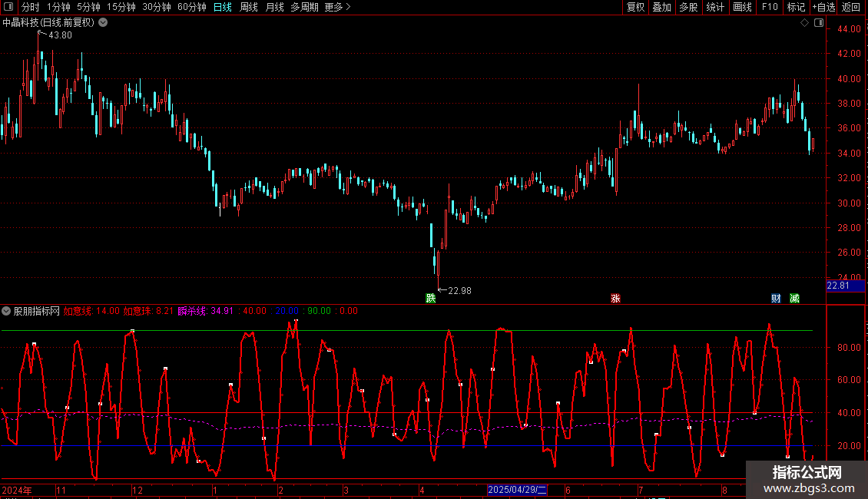The image size is (868, 499).
Task: Click the 22.98 low price label
Action: point(459,291)
